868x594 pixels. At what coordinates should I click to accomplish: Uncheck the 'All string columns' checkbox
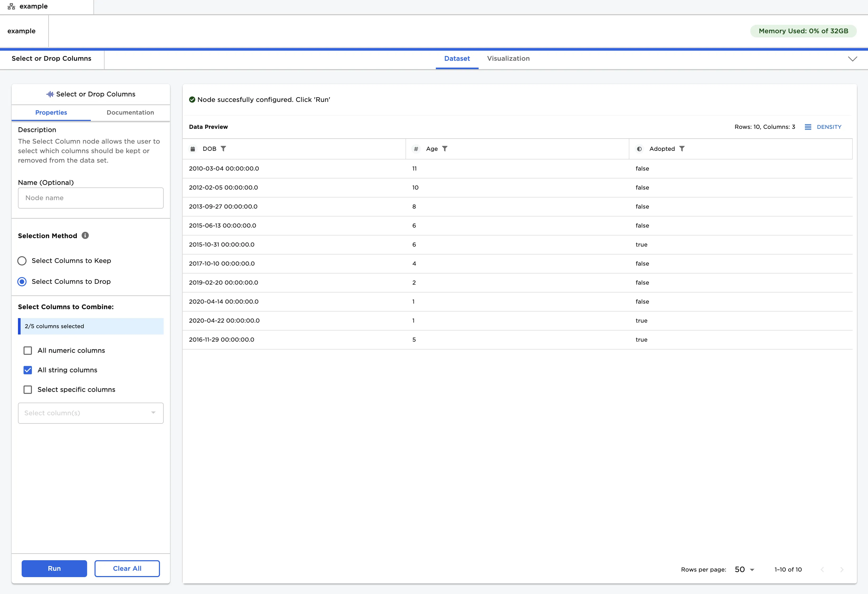tap(28, 370)
